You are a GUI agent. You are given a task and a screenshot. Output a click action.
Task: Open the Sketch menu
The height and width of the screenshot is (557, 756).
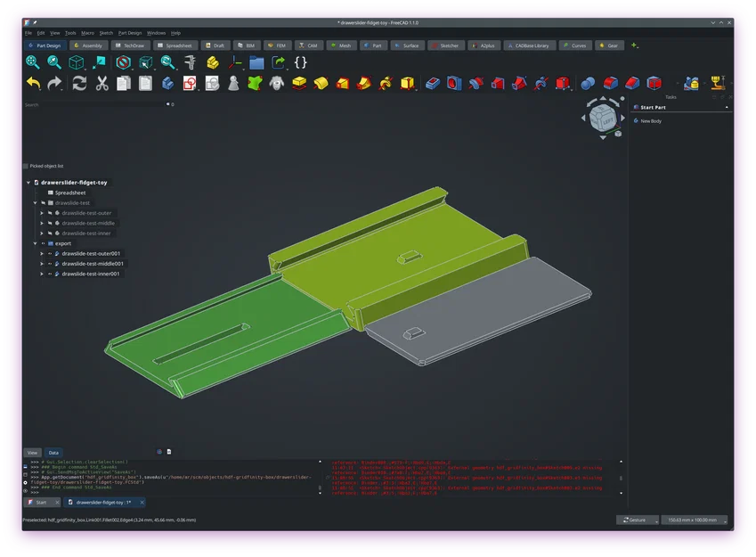106,33
